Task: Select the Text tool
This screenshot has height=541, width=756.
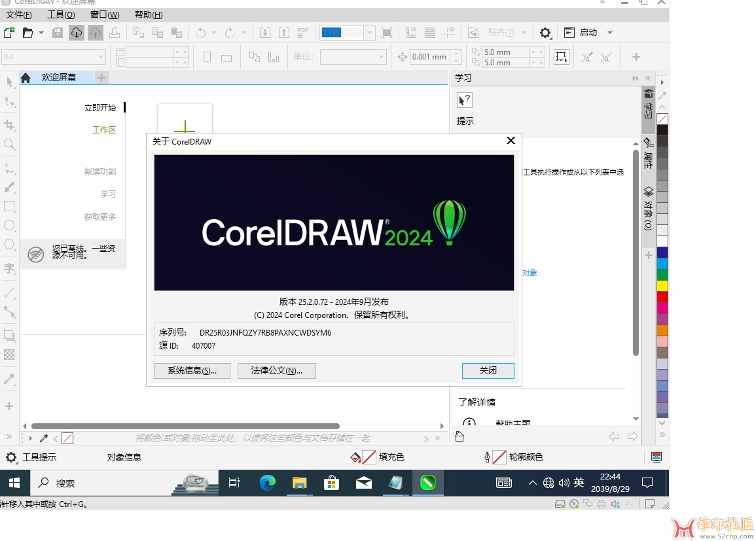Action: coord(10,268)
